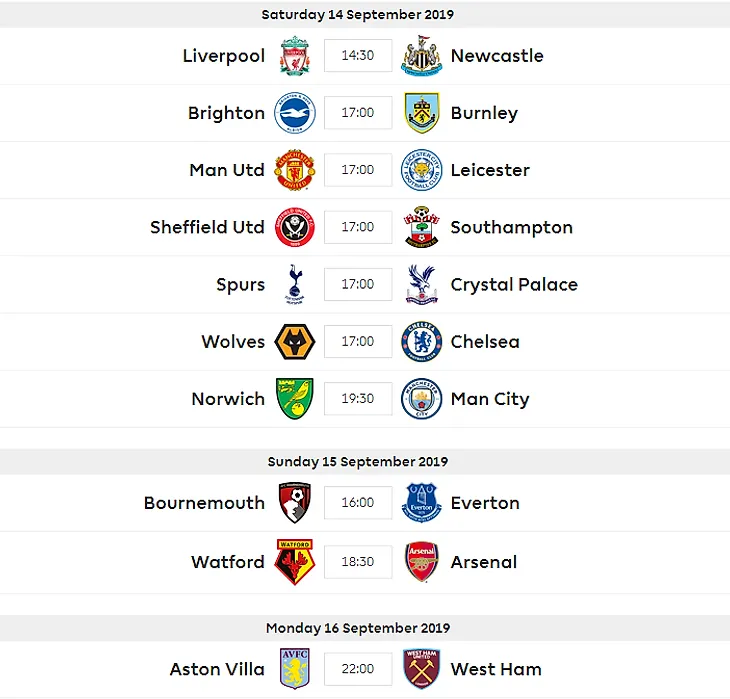Image resolution: width=730 pixels, height=699 pixels.
Task: Open the Bournemouth team name link
Action: [x=204, y=503]
